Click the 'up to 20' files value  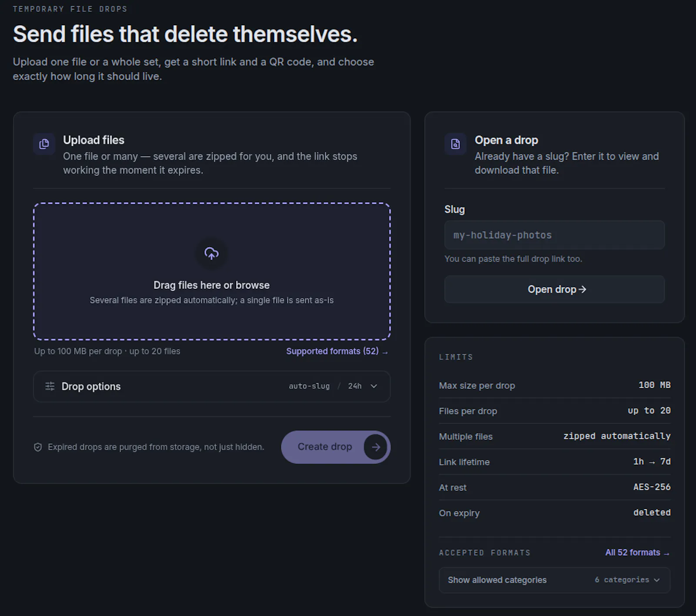tap(649, 411)
